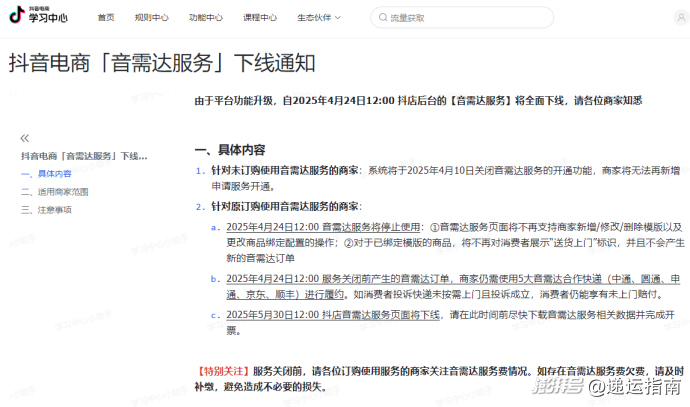This screenshot has width=690, height=407.
Task: Click the search box with 流量获取 placeholder
Action: coord(462,18)
